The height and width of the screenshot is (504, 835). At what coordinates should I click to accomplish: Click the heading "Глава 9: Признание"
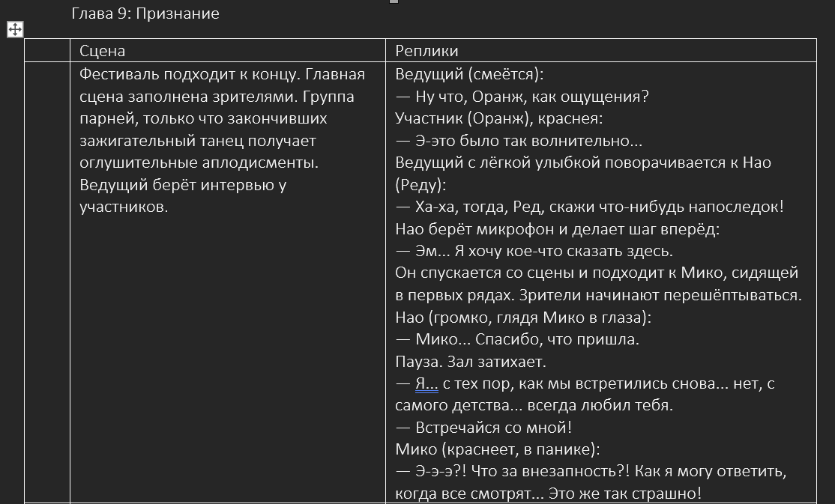145,13
